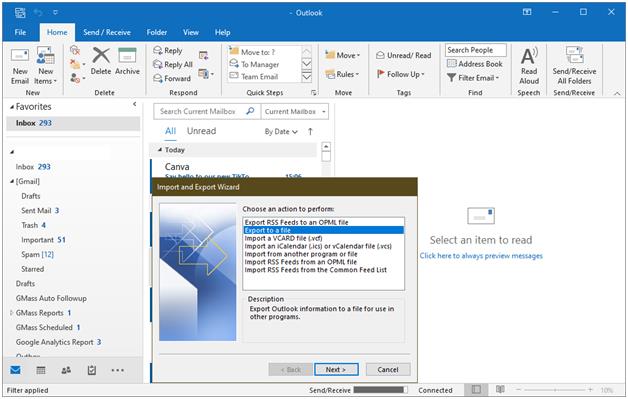Open Filter Email dropdown
The image size is (628, 399).
[x=473, y=78]
